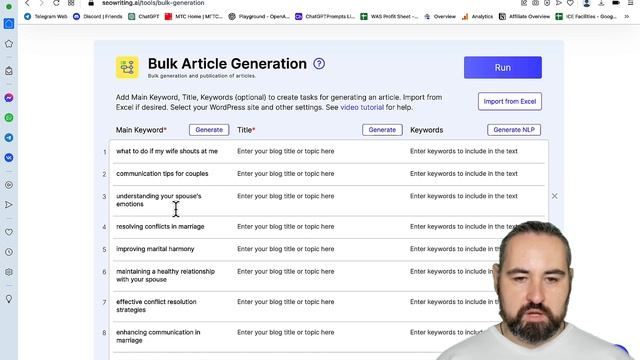
Task: Open WAS Profit Sheet bookmark
Action: coord(389,17)
